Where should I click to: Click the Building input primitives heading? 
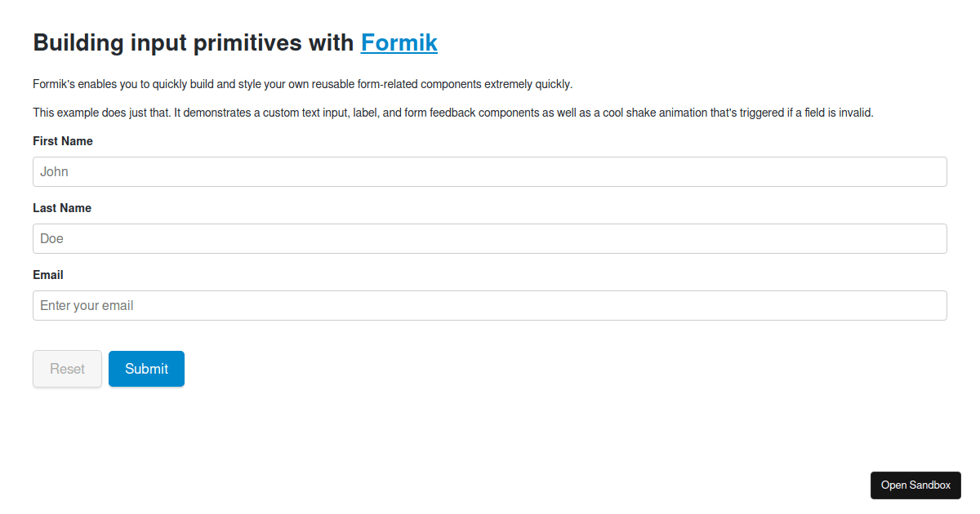(x=194, y=42)
